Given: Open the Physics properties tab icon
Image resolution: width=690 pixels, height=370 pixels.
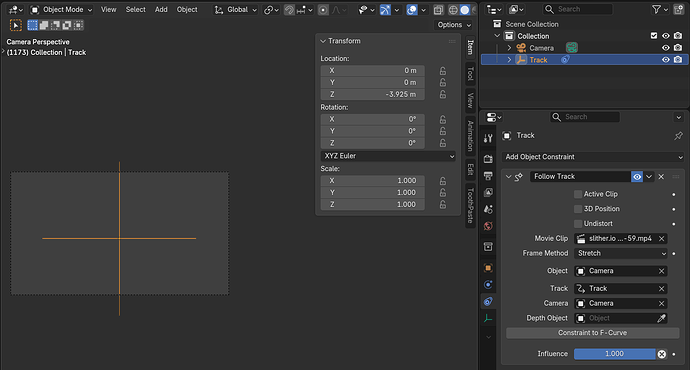Looking at the screenshot, I should (x=488, y=285).
